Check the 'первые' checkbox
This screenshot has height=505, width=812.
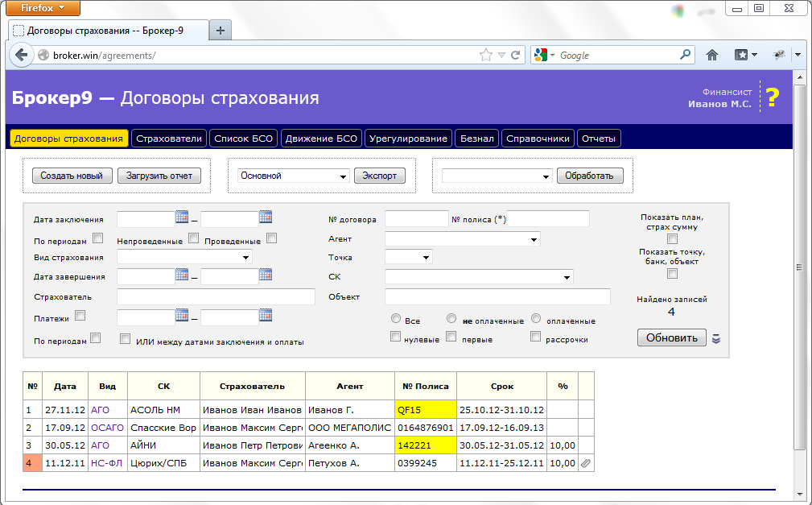click(451, 337)
